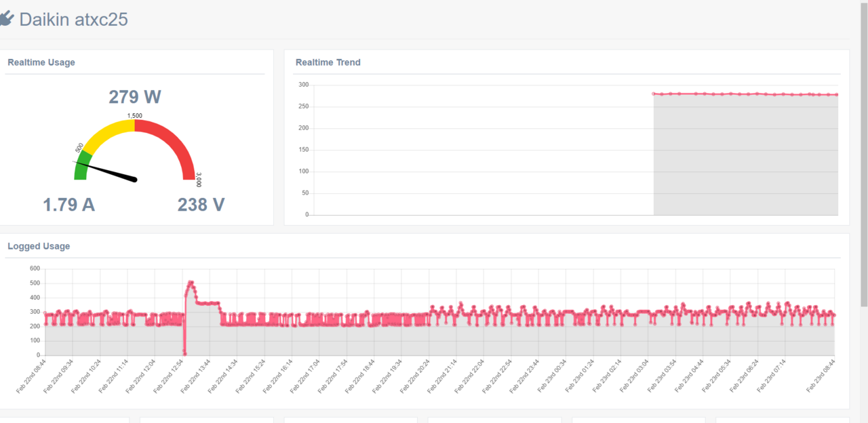Viewport: 868px width, 423px height.
Task: Click the Feb 22nd 08:44 axis label
Action: (x=32, y=378)
